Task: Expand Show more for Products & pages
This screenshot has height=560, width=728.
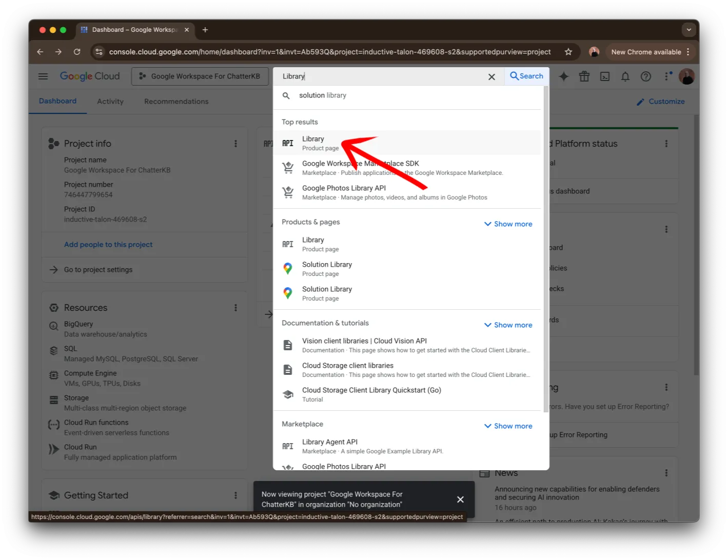Action: pyautogui.click(x=508, y=224)
